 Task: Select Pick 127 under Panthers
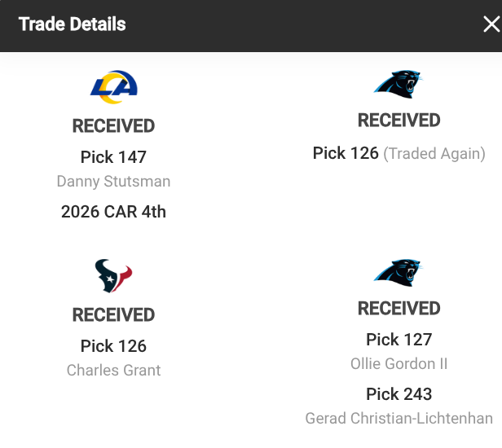coord(399,340)
